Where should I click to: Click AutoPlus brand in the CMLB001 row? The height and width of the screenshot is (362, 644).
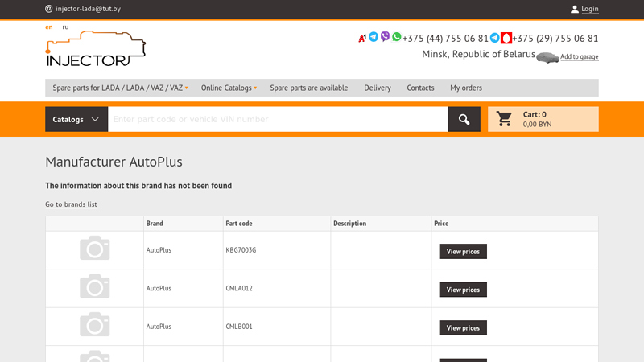(x=159, y=327)
